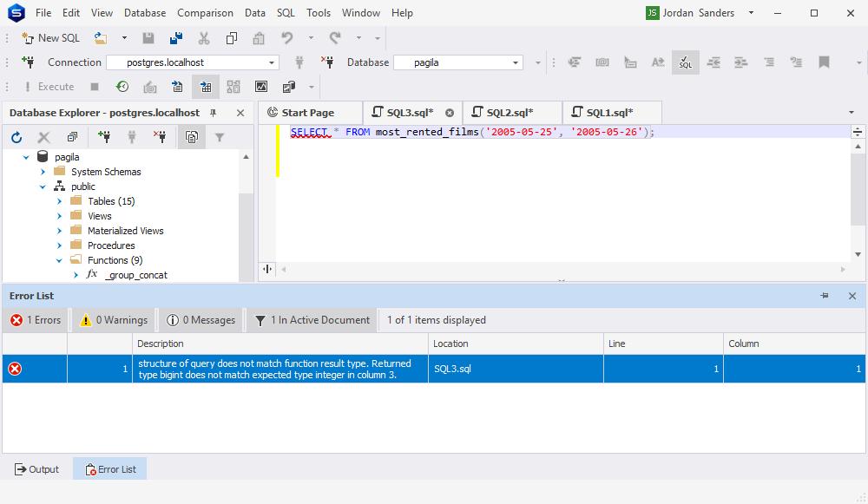Click the Execute button
The image size is (868, 504).
(x=48, y=86)
